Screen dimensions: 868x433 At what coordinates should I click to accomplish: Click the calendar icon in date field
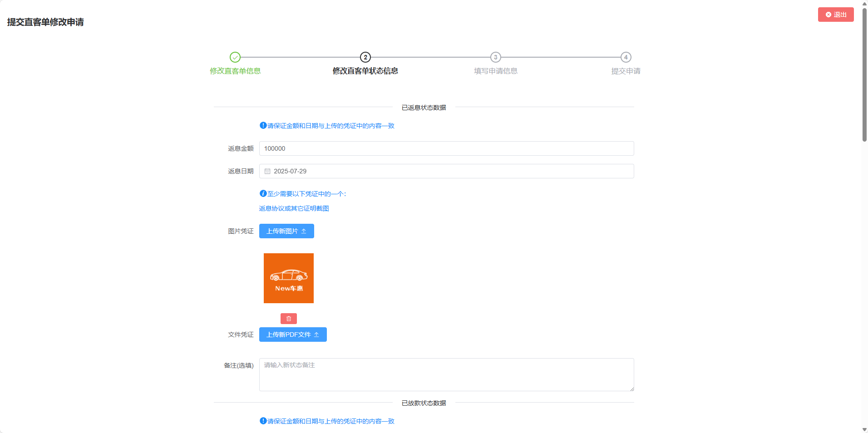point(267,172)
